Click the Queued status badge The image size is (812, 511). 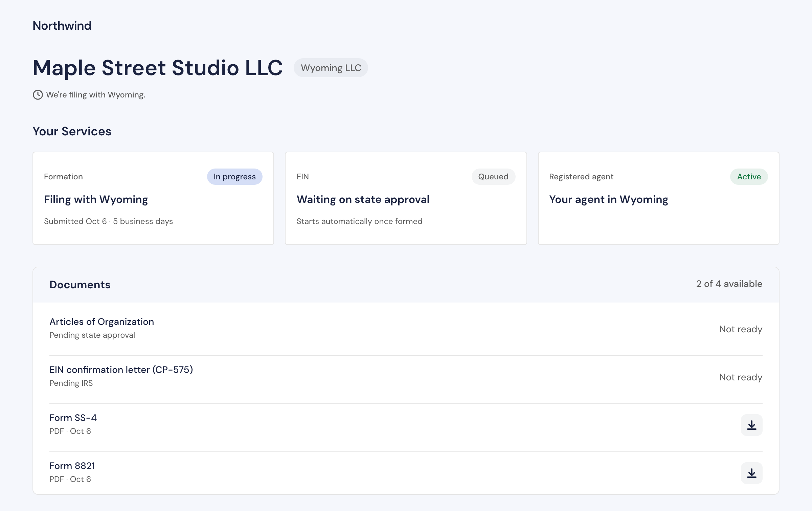pyautogui.click(x=493, y=177)
